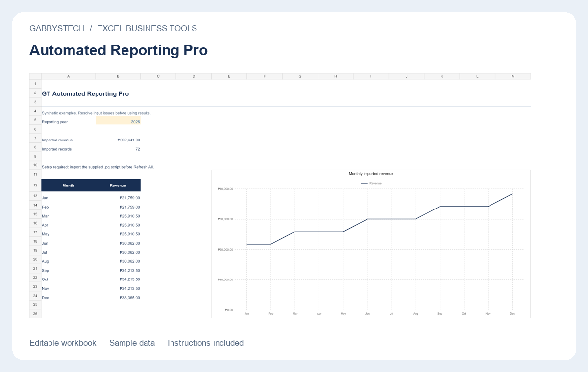Click the Editable workbook footer text
The height and width of the screenshot is (372, 588).
(x=63, y=343)
